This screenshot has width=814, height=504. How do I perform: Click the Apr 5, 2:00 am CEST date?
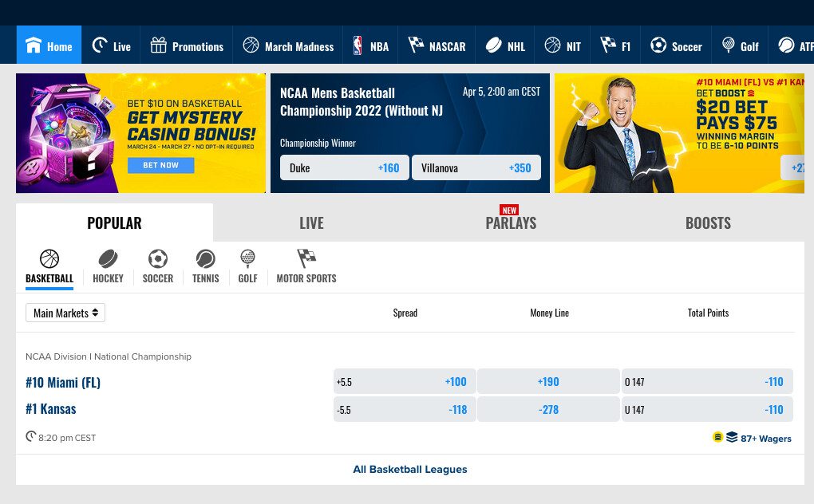click(x=501, y=92)
